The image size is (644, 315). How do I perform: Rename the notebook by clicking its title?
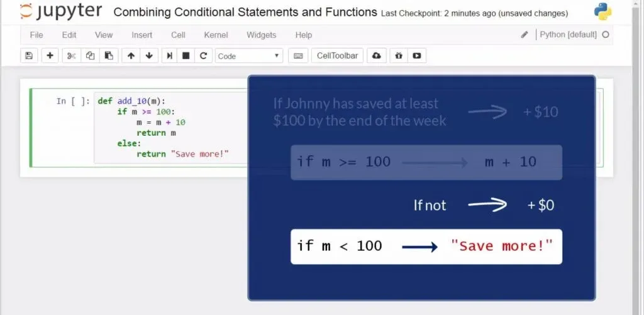(x=245, y=13)
